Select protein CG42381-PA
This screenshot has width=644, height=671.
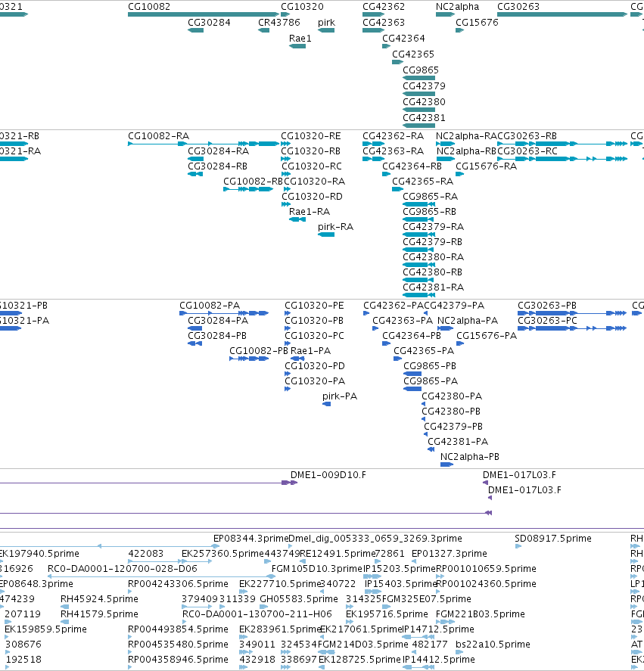458,442
